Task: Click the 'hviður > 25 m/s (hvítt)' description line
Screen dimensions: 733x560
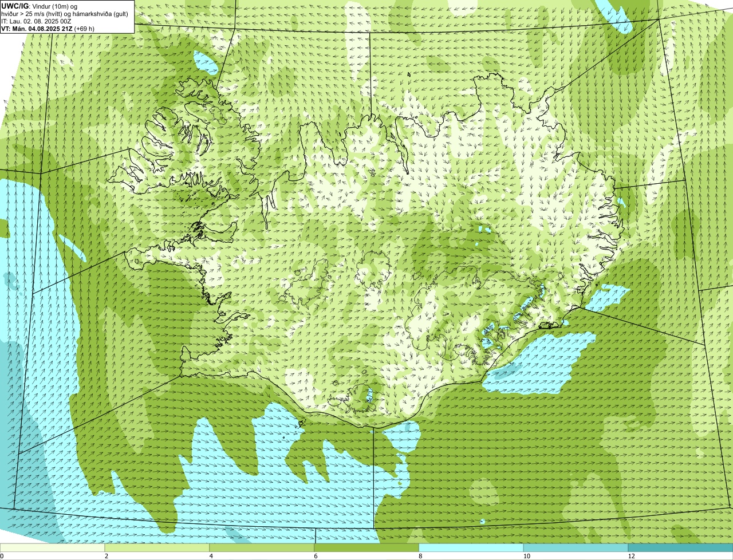Action: pos(65,14)
